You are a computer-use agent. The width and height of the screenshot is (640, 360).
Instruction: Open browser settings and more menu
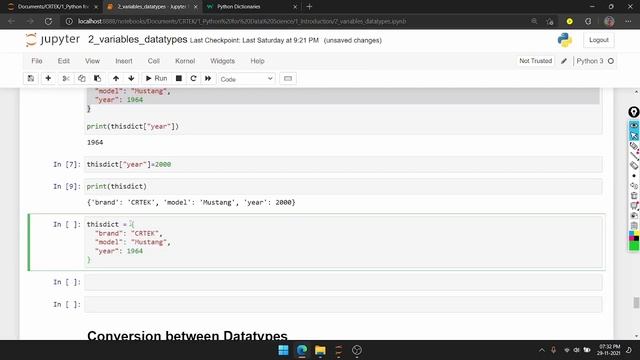click(x=628, y=21)
